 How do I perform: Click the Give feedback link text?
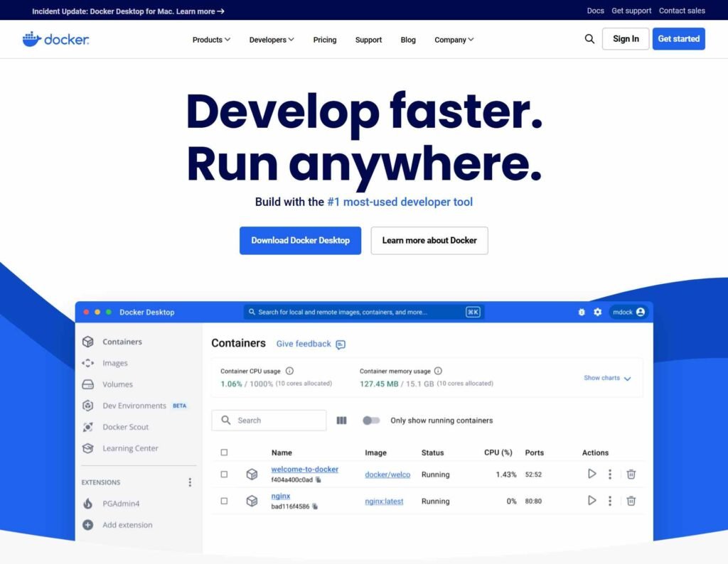tap(304, 344)
